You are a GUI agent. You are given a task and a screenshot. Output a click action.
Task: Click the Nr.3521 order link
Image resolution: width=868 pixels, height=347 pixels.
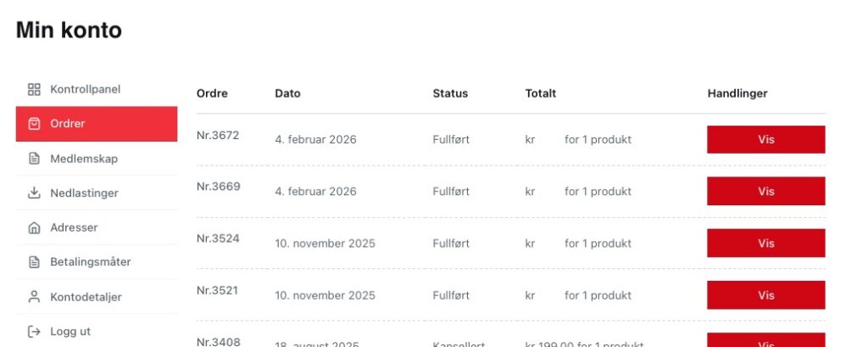218,290
